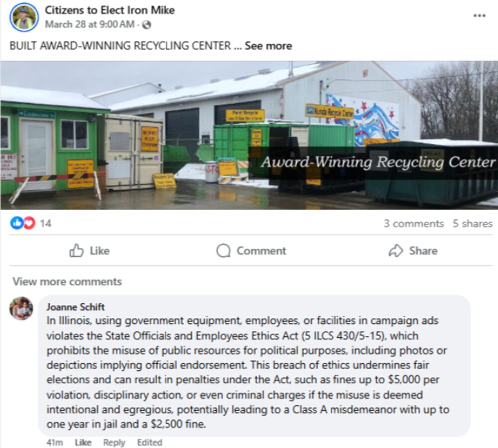
Task: Click the arrow Share icon
Action: point(396,251)
